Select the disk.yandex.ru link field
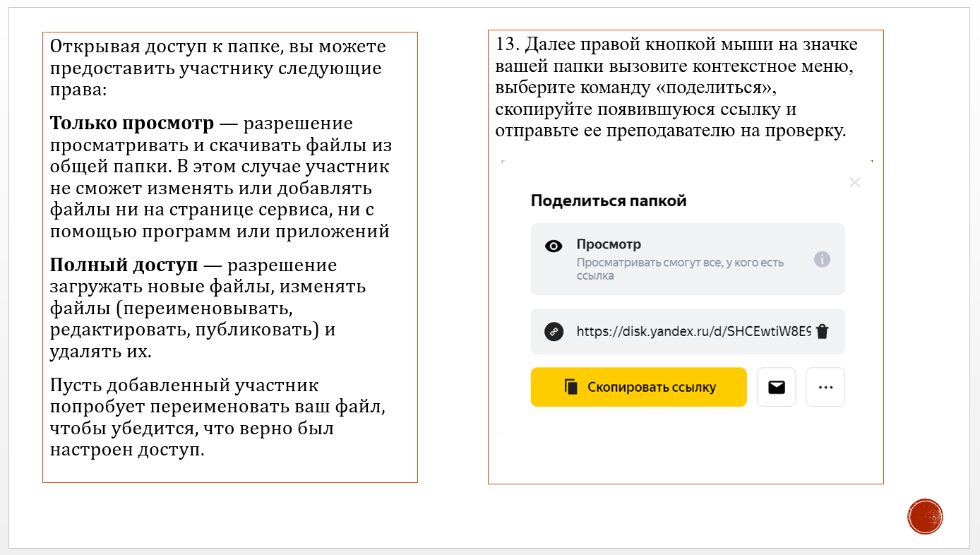 click(x=688, y=331)
